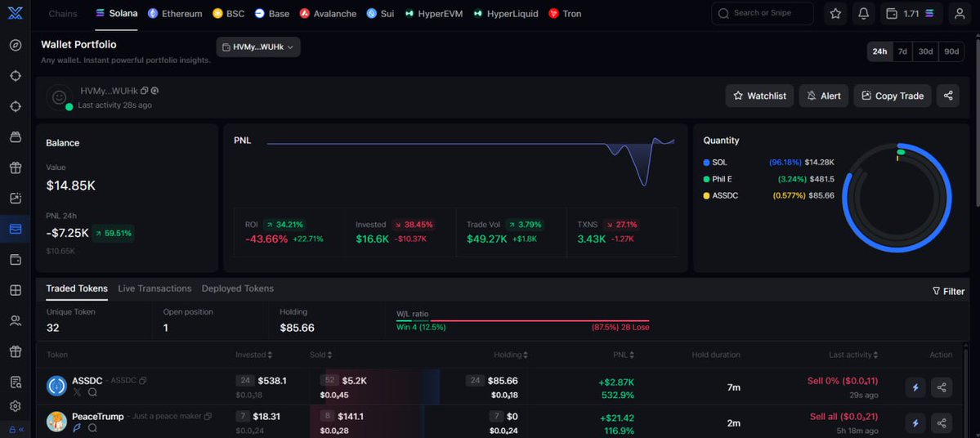This screenshot has height=438, width=980.
Task: Switch to the Base chain
Action: click(x=272, y=13)
